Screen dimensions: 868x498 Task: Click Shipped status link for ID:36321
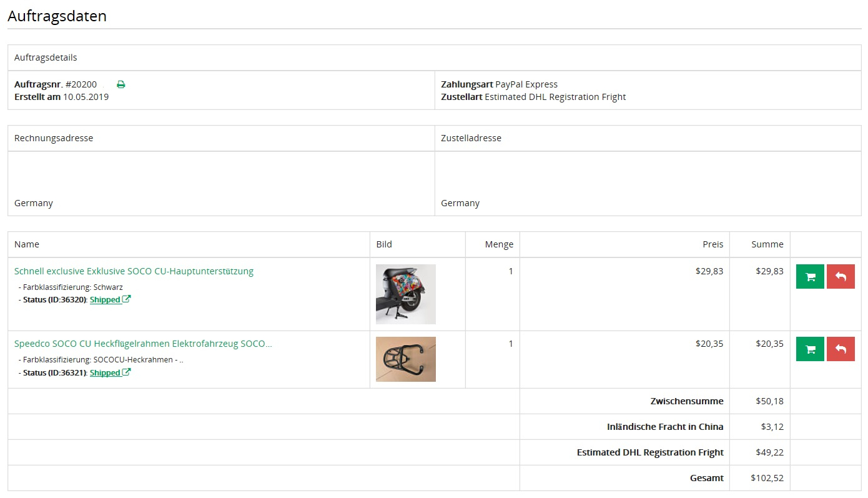click(x=105, y=373)
